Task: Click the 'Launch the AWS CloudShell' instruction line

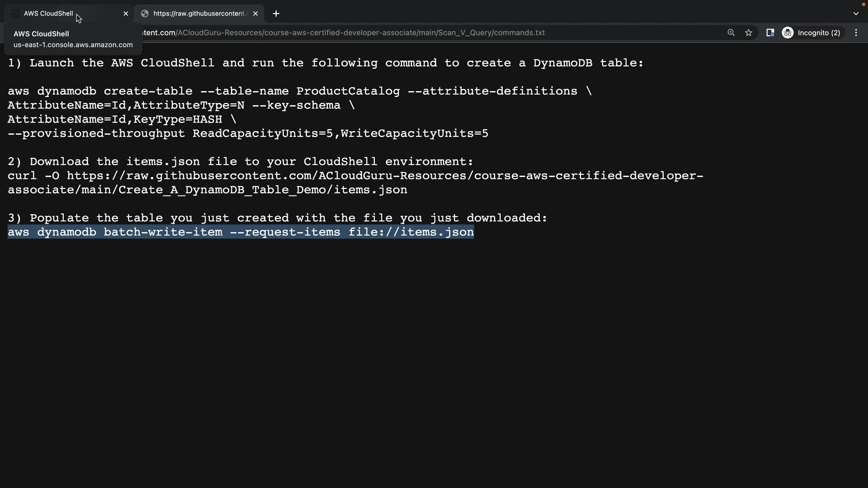Action: [x=325, y=63]
